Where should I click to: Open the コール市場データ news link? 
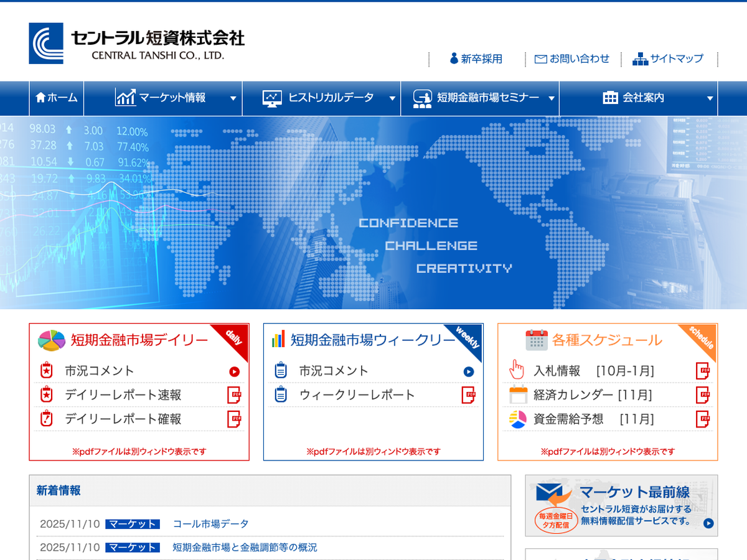(210, 524)
